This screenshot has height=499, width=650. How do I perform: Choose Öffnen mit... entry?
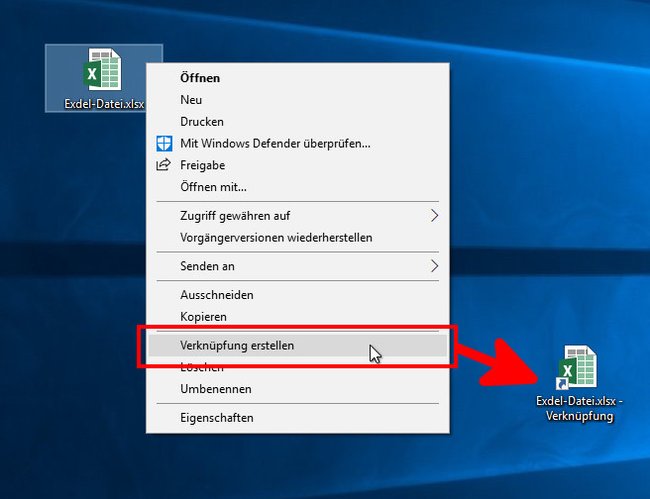[298, 187]
